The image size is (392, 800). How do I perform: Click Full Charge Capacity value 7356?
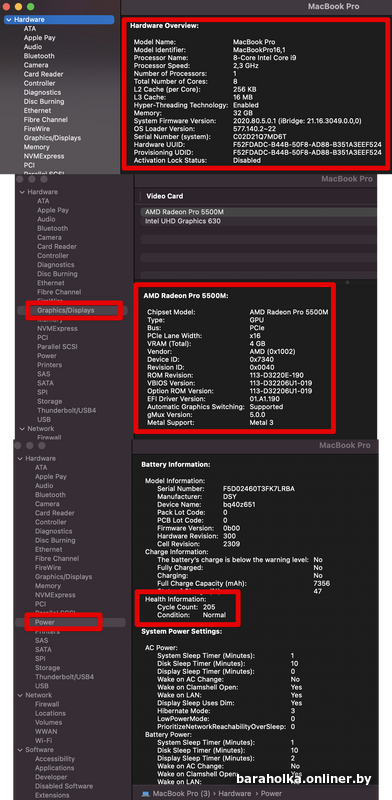pyautogui.click(x=321, y=584)
